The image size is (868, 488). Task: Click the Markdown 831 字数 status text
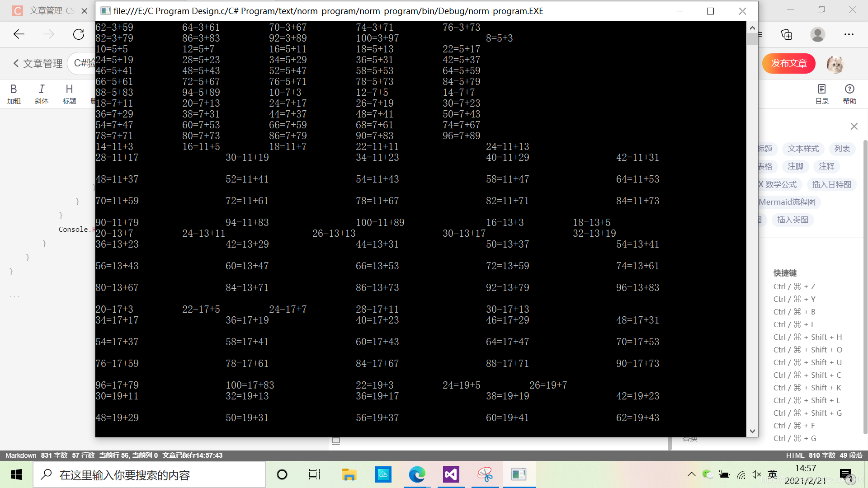point(36,455)
